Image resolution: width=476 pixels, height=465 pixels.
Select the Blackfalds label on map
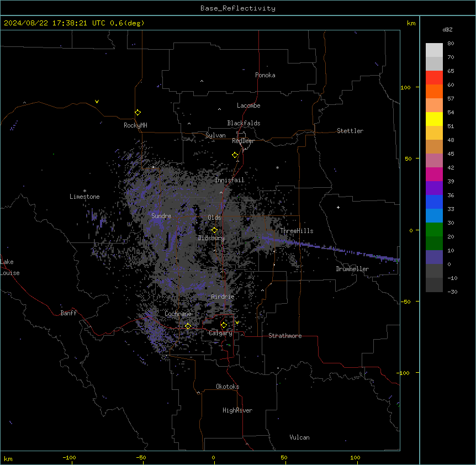tap(244, 123)
